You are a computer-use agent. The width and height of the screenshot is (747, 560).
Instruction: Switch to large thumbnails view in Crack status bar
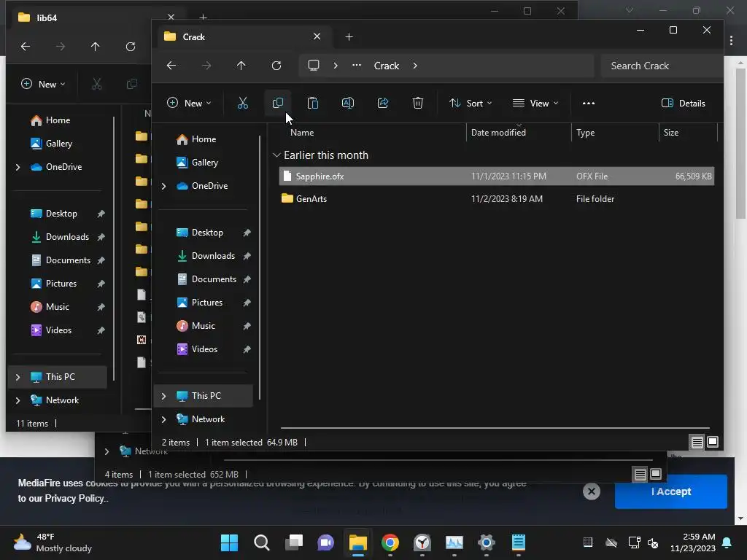[713, 443]
